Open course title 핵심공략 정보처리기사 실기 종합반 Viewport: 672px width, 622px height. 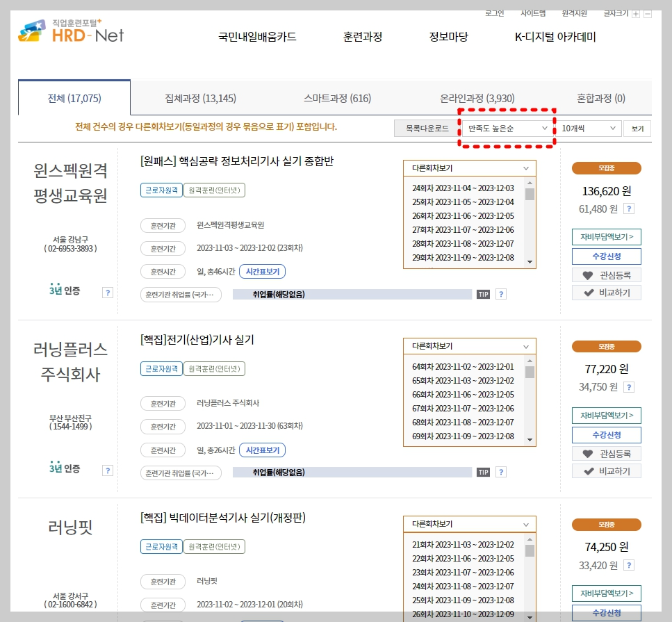(237, 161)
